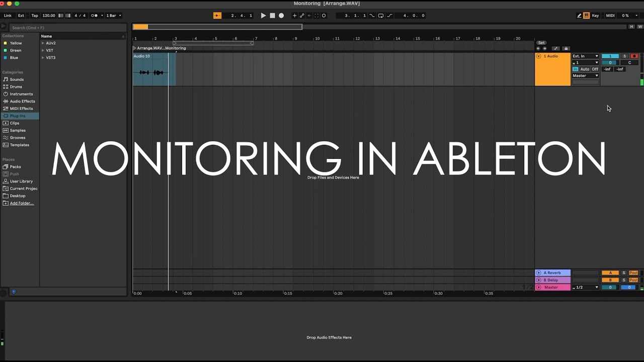644x362 pixels.
Task: Click the Link button
Action: (x=8, y=16)
